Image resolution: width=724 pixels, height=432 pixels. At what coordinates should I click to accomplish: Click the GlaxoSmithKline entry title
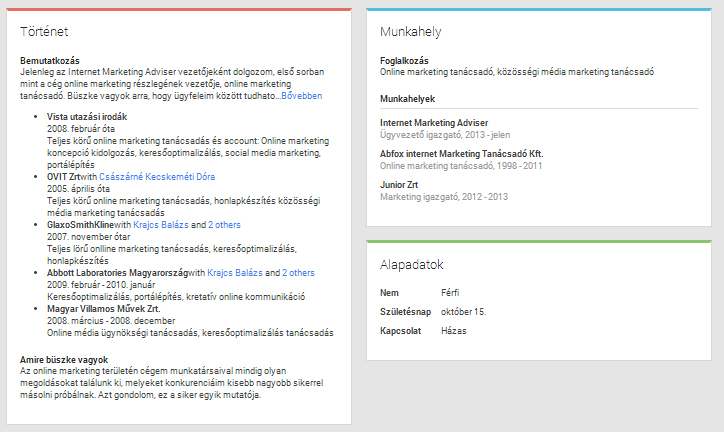click(80, 225)
